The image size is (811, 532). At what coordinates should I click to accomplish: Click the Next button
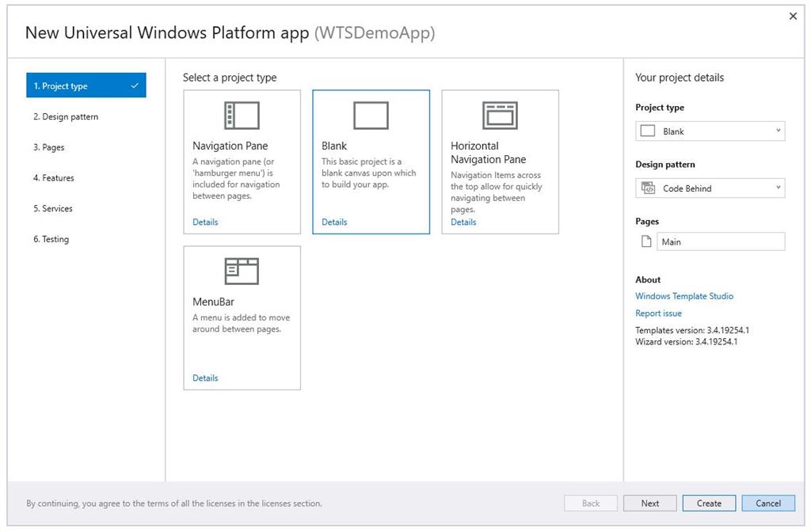649,503
